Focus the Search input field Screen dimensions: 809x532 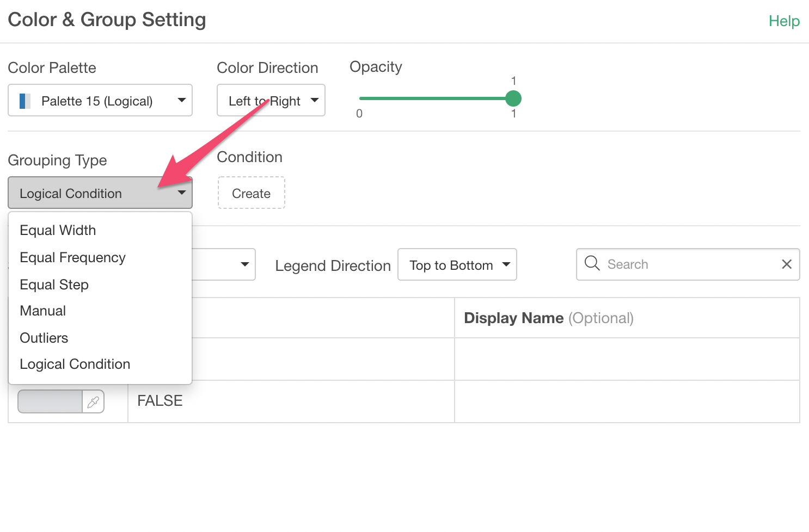(x=689, y=264)
